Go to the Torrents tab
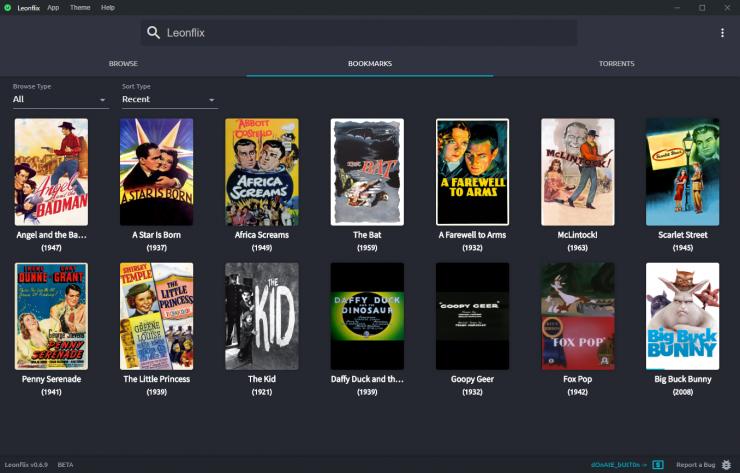Viewport: 740px width, 473px height. 617,63
